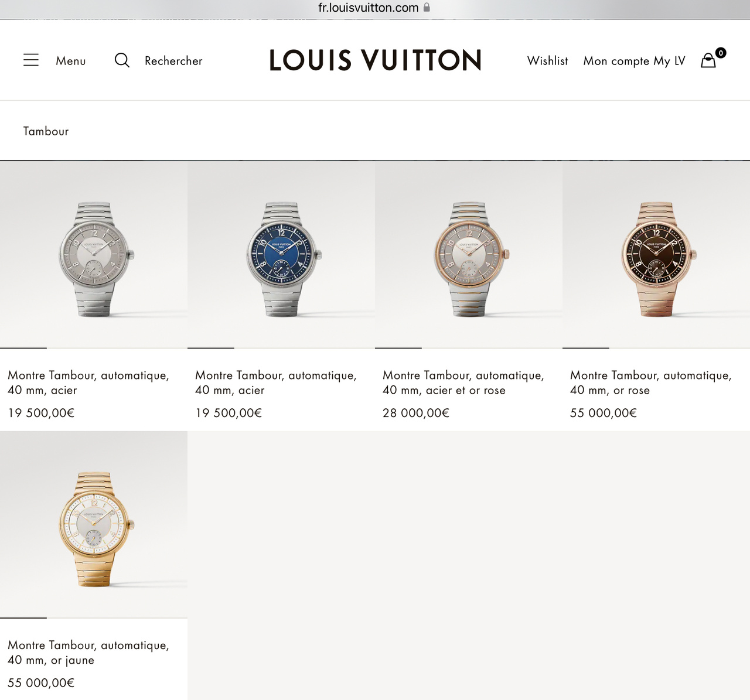Click the Tambour category heading
The height and width of the screenshot is (700, 750).
pyautogui.click(x=46, y=131)
